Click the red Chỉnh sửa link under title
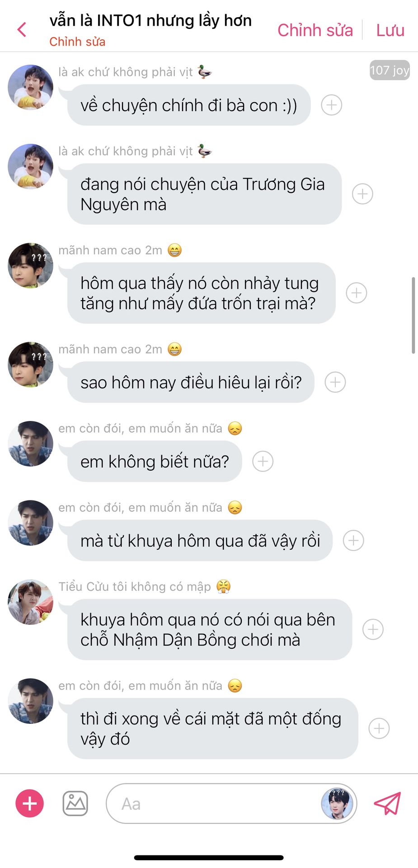 click(77, 42)
